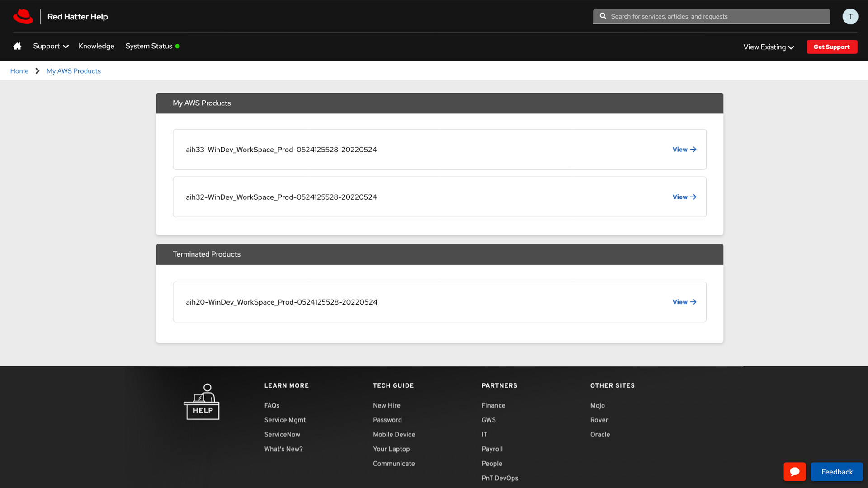The image size is (868, 488).
Task: Open the Knowledge menu item
Action: point(96,46)
